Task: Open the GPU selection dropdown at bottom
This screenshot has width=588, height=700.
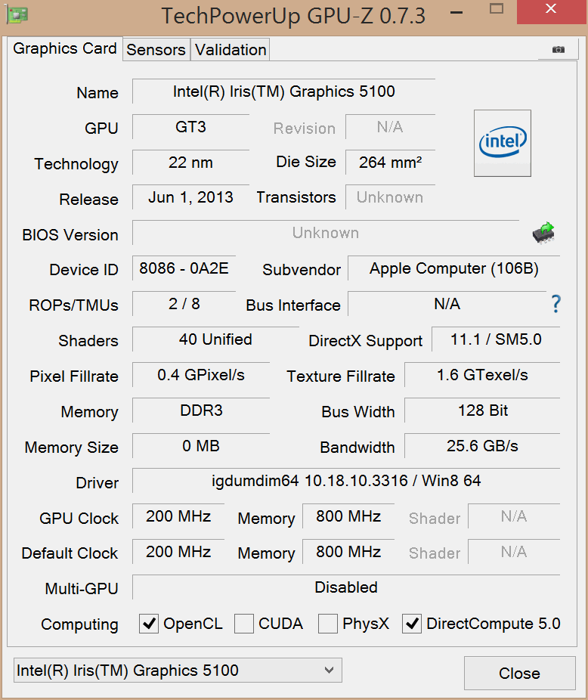Action: pyautogui.click(x=178, y=670)
